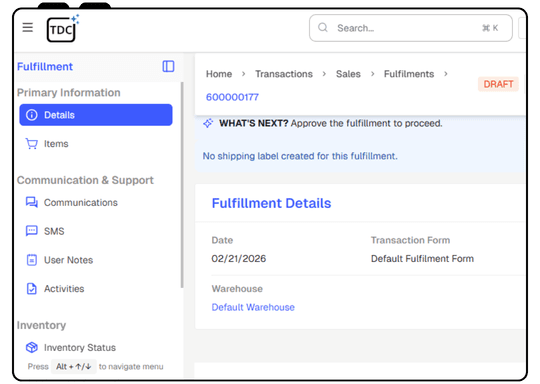
Task: Click the Communications chat icon
Action: [x=32, y=202]
